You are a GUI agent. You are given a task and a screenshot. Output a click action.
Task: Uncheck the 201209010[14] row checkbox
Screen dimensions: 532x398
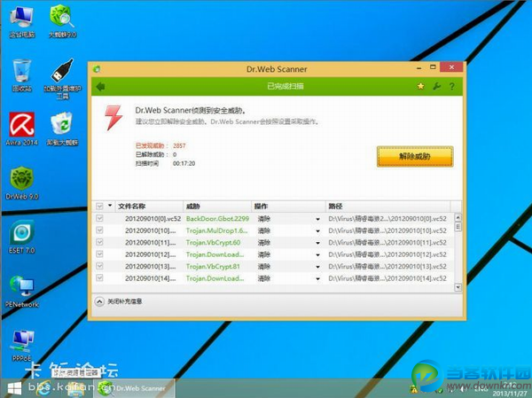[99, 277]
